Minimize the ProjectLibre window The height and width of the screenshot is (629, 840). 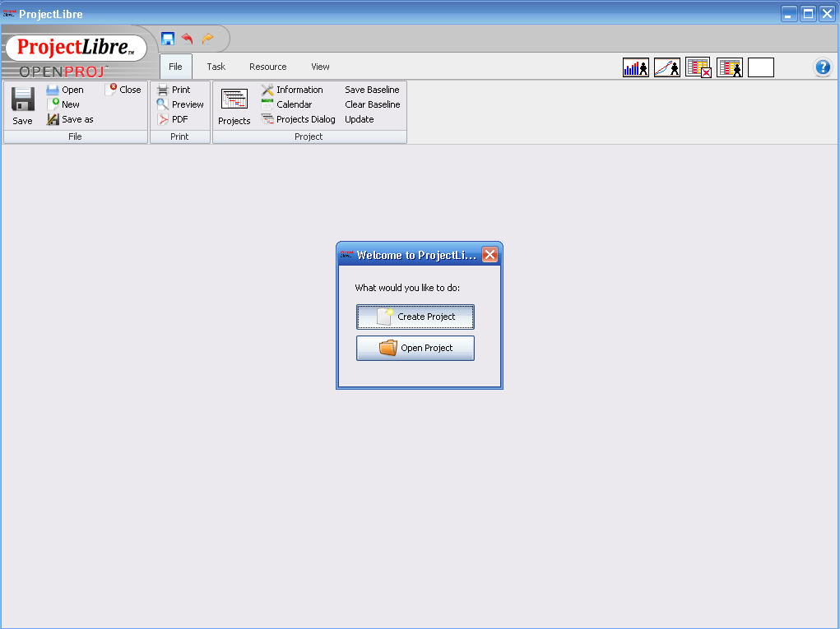point(788,14)
